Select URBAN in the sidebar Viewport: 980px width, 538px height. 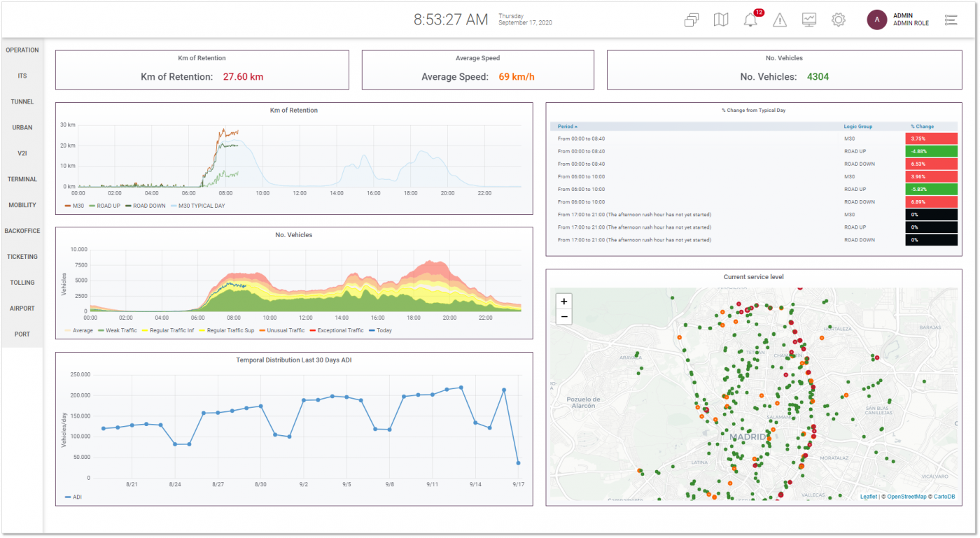[22, 128]
